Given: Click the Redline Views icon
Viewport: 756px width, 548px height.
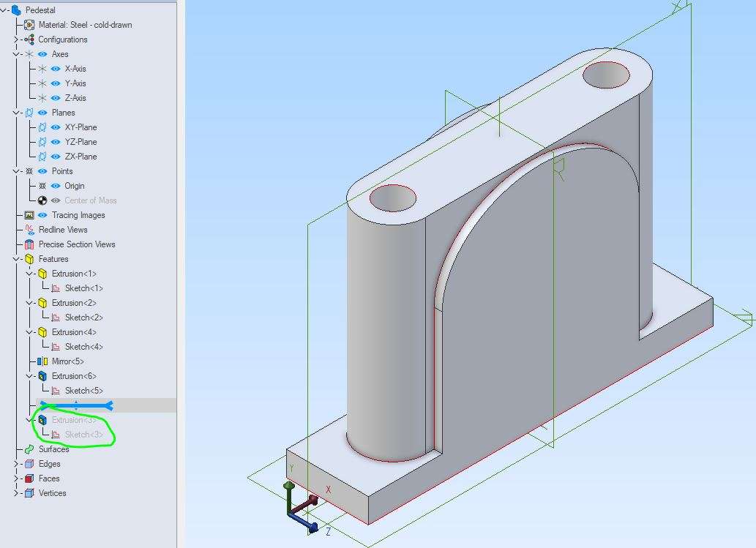Looking at the screenshot, I should (29, 230).
